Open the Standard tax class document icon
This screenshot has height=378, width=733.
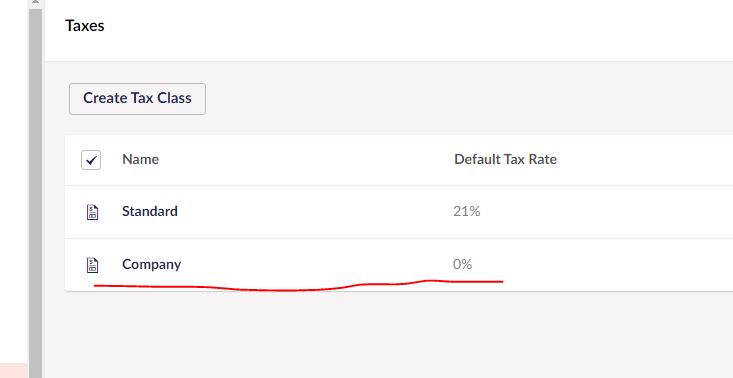point(93,212)
